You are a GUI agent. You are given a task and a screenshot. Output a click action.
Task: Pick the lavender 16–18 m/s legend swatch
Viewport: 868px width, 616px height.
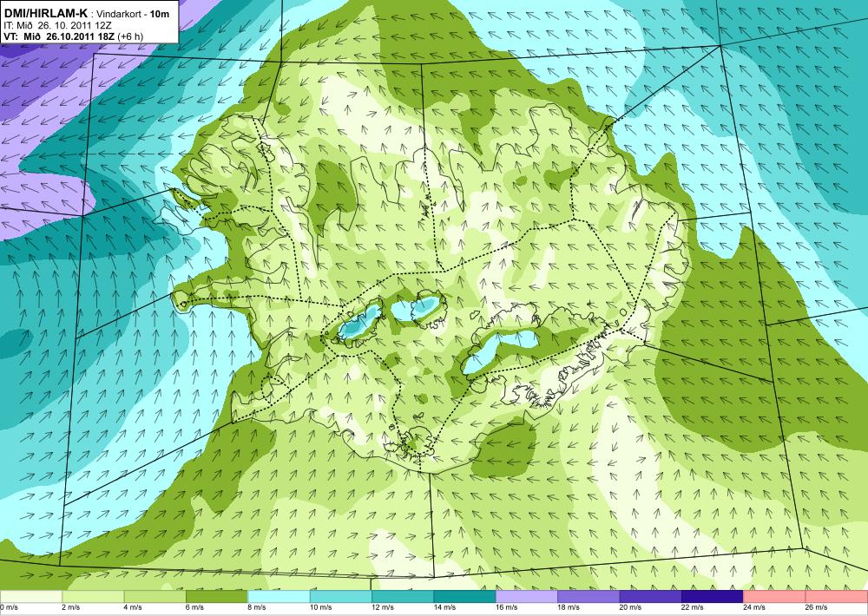(527, 597)
